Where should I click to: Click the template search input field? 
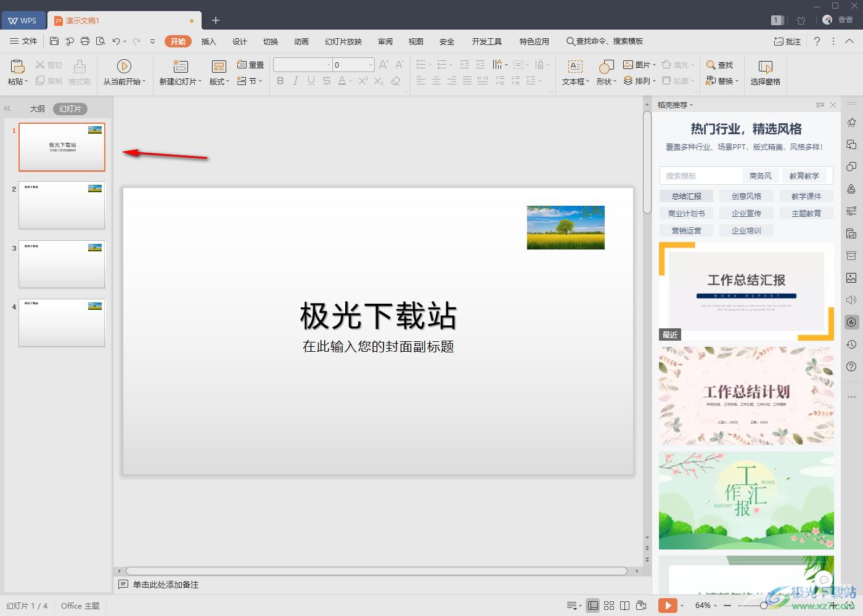pyautogui.click(x=700, y=176)
